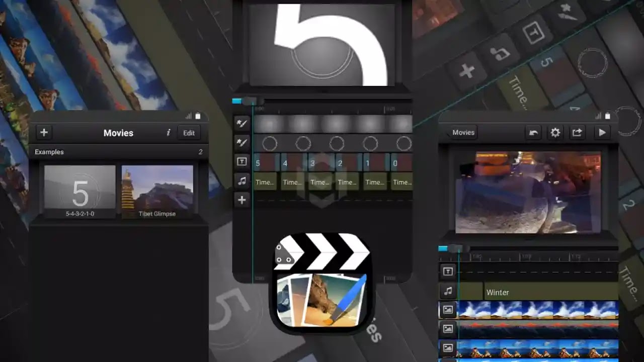Select the "Examples" section header

[49, 152]
